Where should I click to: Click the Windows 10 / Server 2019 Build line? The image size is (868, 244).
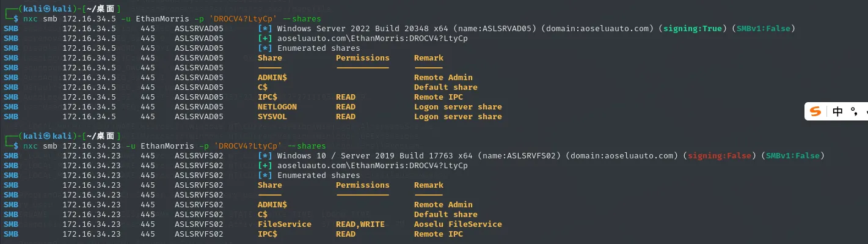coord(419,156)
